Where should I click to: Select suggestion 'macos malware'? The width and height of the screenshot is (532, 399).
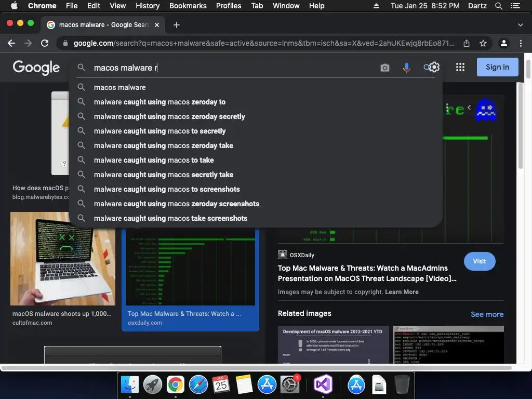[256, 87]
